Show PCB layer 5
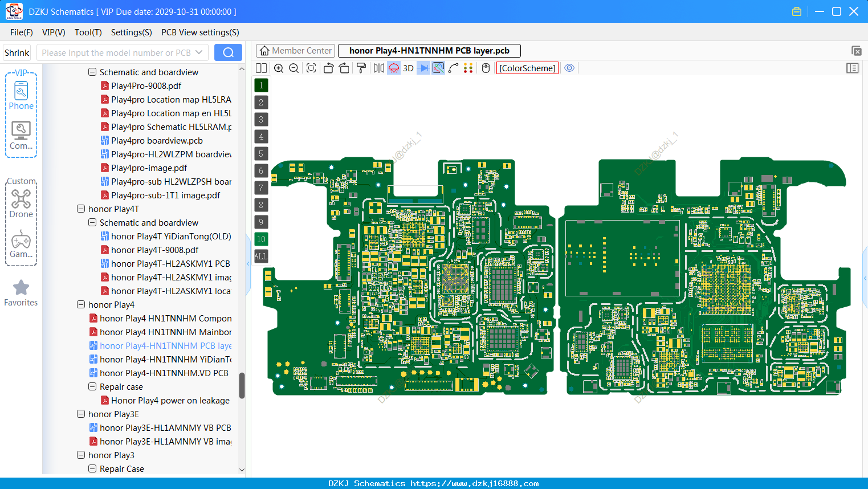Screen dimensions: 868x489 pos(261,154)
